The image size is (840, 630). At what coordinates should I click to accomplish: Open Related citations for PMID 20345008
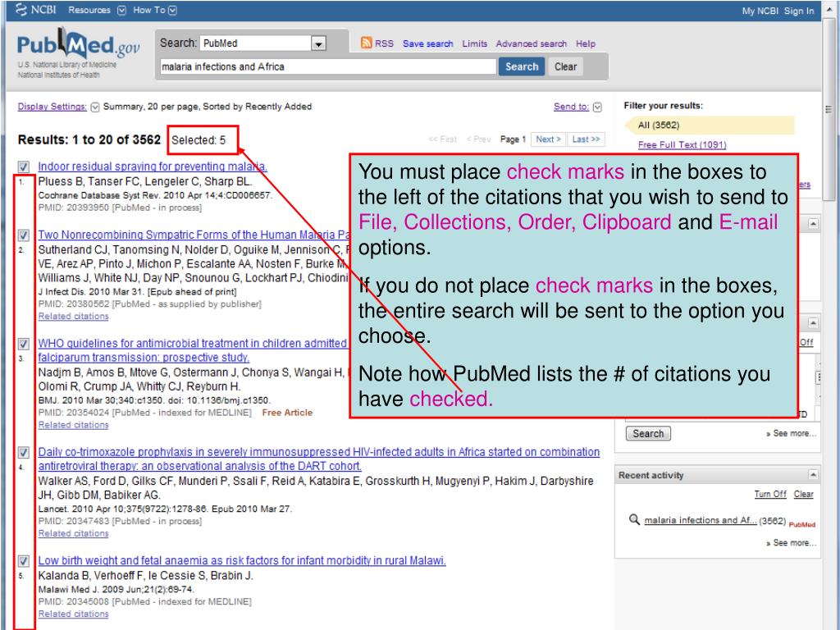pyautogui.click(x=73, y=614)
